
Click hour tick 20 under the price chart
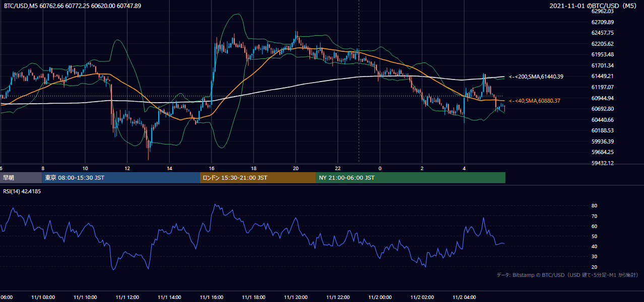(296, 169)
